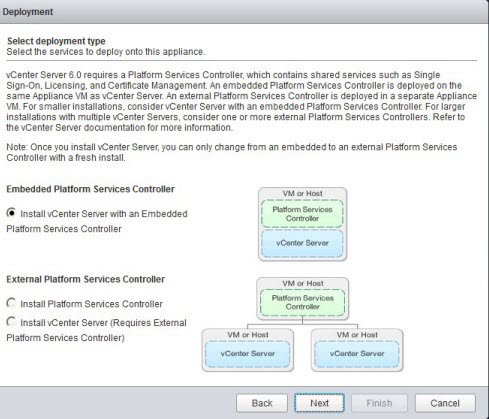
Task: Click the lower-left VM or Host label
Action: 248,335
